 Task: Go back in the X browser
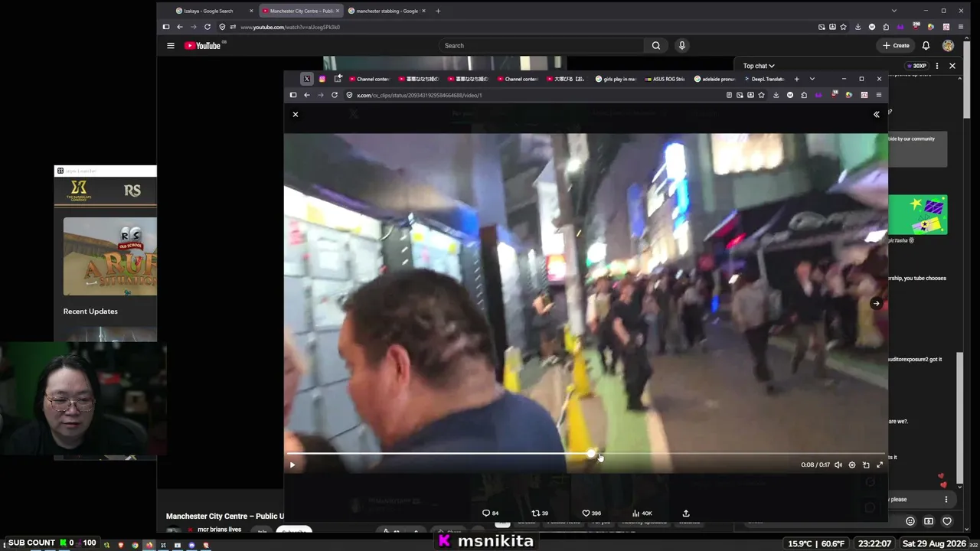coord(307,95)
